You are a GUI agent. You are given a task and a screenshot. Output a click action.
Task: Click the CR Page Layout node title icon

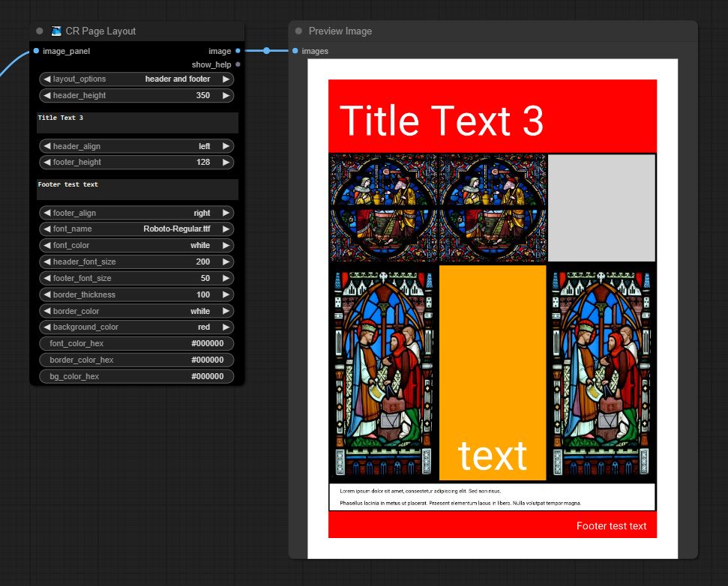(56, 31)
